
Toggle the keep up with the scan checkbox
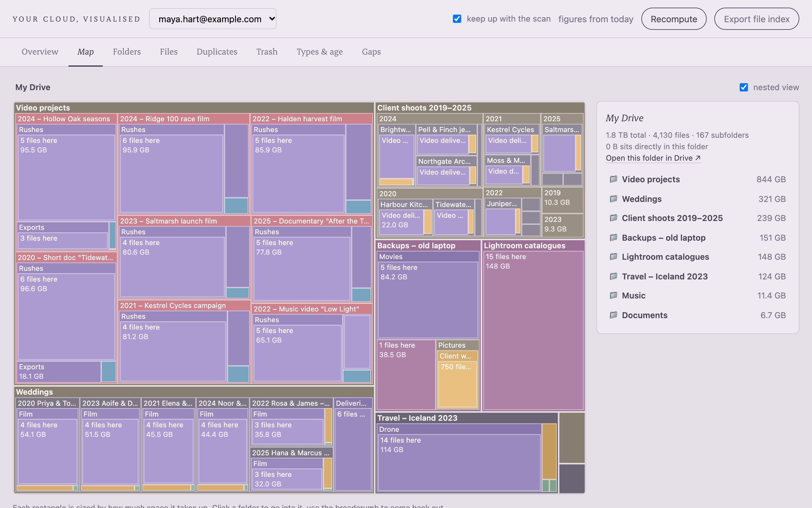(x=457, y=19)
